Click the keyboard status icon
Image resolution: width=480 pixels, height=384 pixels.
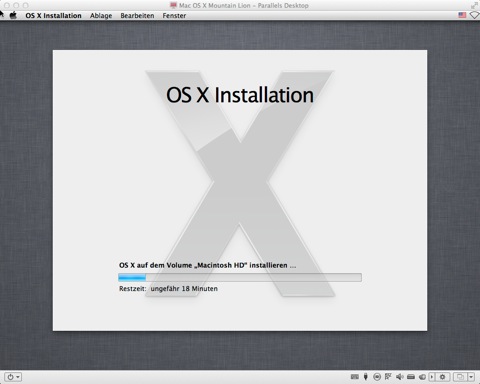[355, 377]
